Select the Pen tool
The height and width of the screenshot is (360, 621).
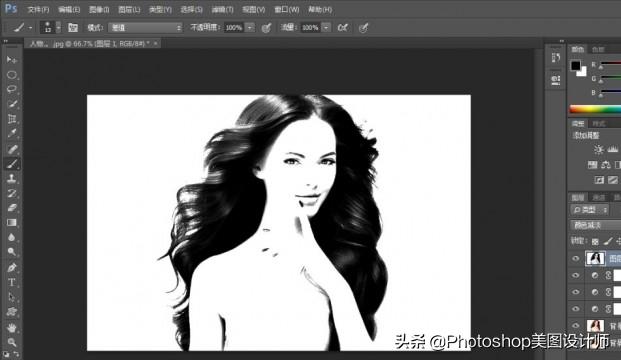(x=11, y=268)
